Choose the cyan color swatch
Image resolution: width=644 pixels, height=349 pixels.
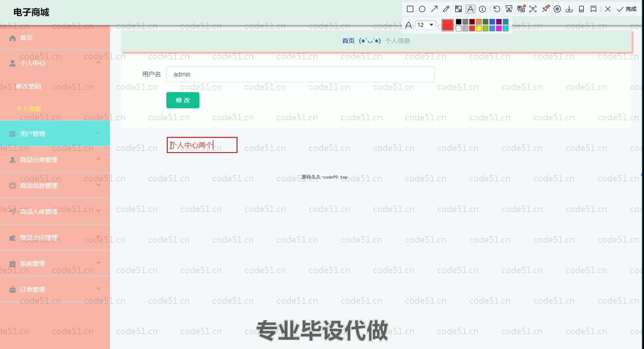tap(505, 28)
